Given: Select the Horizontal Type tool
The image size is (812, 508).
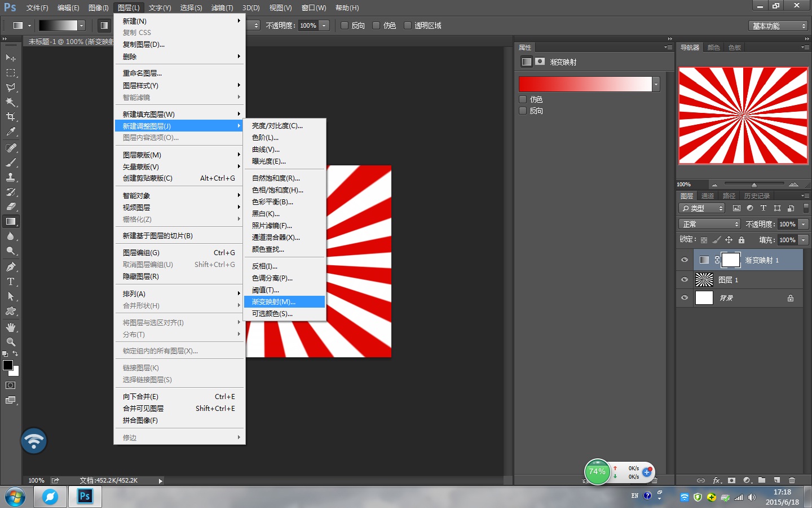Looking at the screenshot, I should click(x=11, y=282).
